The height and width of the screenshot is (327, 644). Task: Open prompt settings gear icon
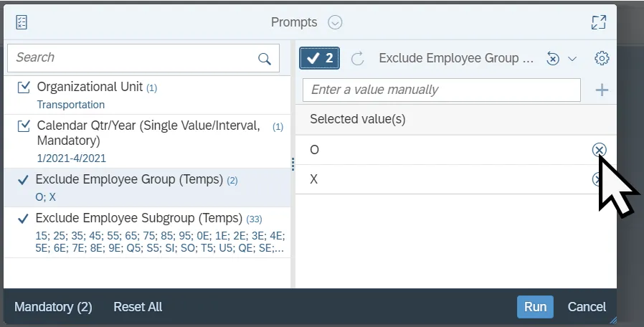602,59
